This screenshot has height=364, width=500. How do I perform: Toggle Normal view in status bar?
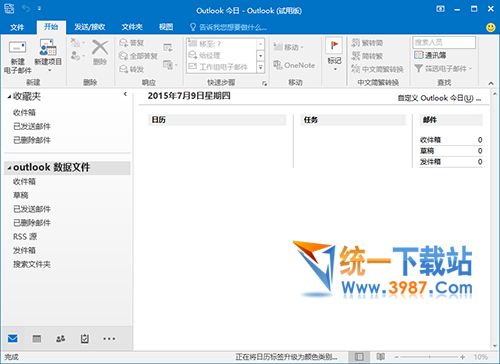tap(359, 357)
